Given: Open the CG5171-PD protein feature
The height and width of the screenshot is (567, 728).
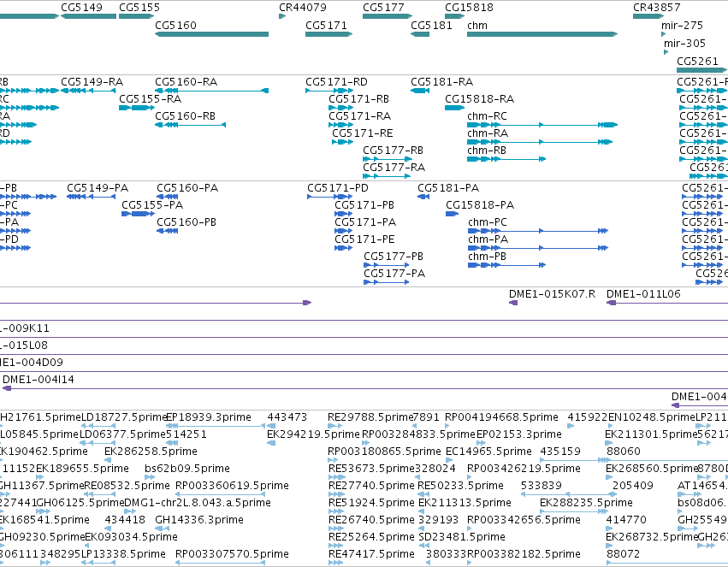Looking at the screenshot, I should coord(329,197).
